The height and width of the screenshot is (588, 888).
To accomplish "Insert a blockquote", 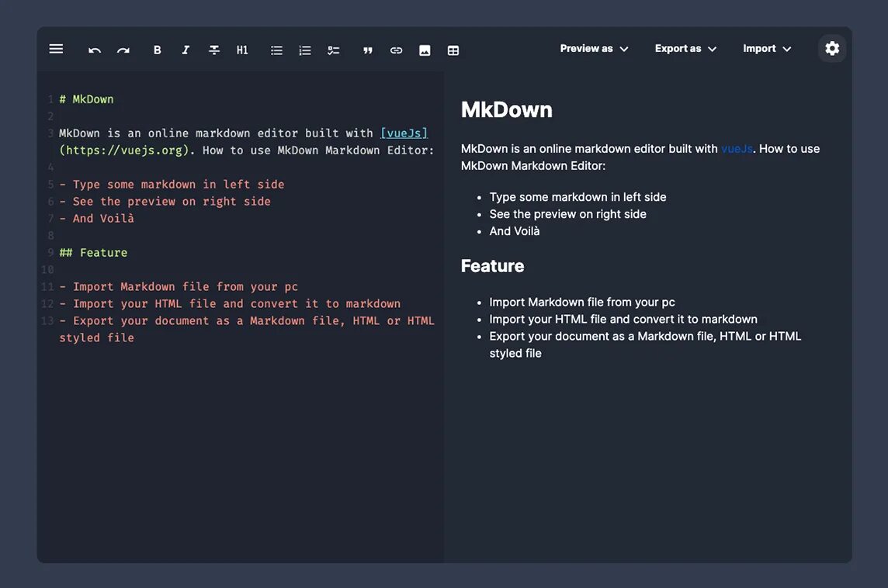I will (x=368, y=50).
